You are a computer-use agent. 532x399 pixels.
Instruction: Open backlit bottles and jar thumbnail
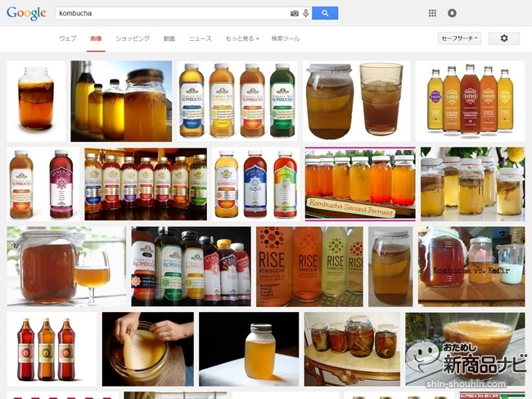pyautogui.click(x=121, y=102)
